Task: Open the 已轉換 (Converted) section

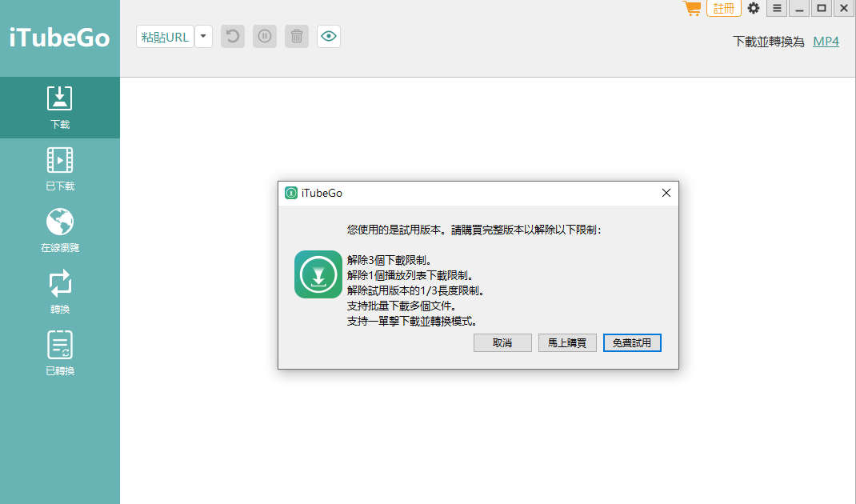Action: [60, 352]
